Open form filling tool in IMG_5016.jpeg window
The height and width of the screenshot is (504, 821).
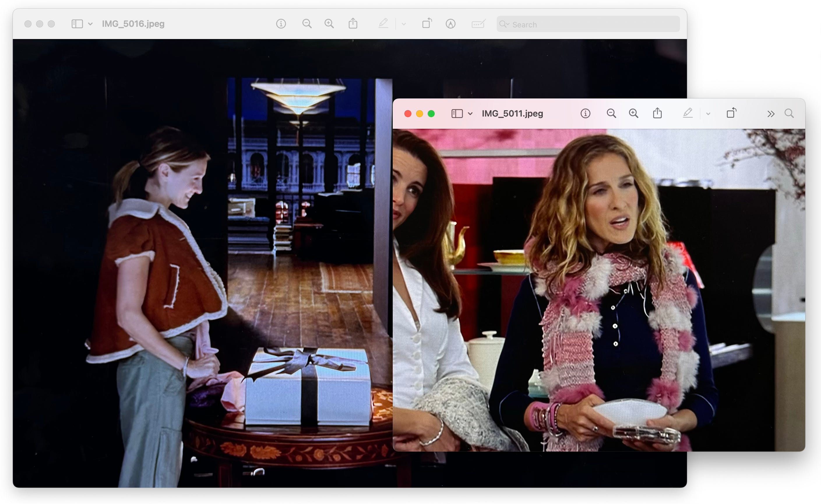[x=478, y=24]
